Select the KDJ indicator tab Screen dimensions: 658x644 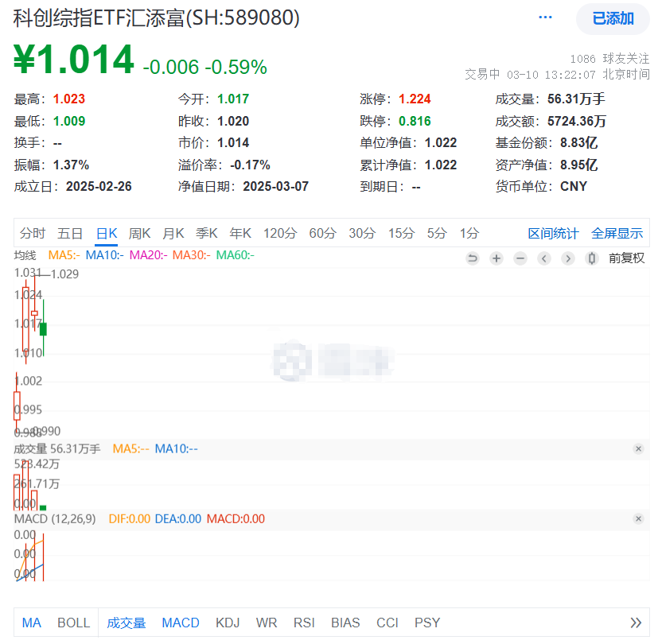pos(228,623)
